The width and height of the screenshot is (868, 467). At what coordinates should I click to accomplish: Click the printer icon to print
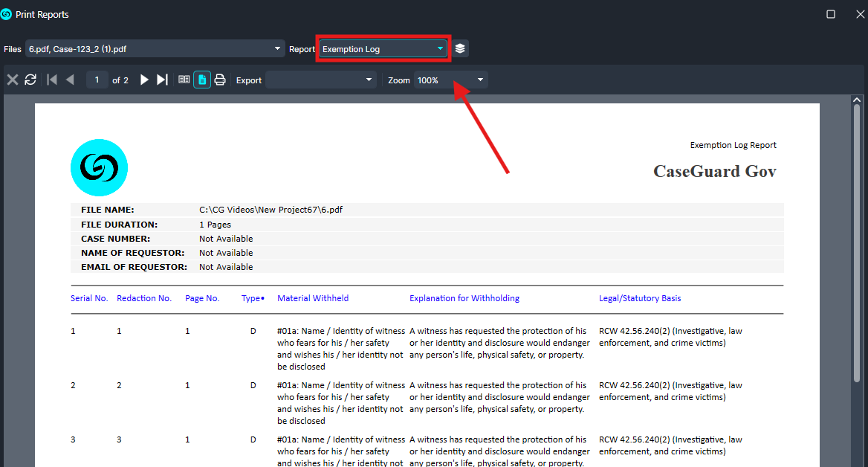coord(220,80)
